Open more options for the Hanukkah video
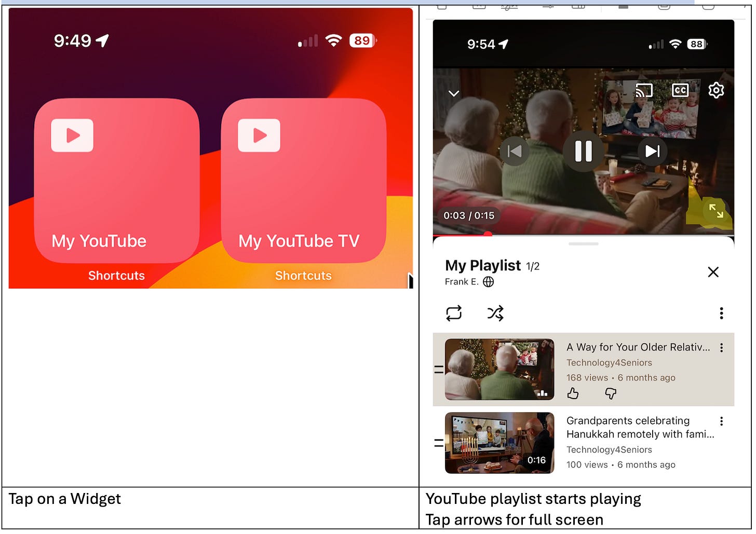The image size is (756, 534). coord(721,421)
